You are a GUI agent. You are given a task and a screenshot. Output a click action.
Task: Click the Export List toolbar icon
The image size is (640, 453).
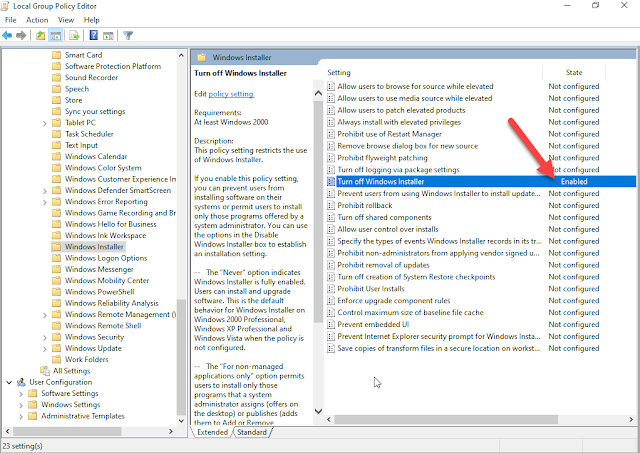pos(74,36)
